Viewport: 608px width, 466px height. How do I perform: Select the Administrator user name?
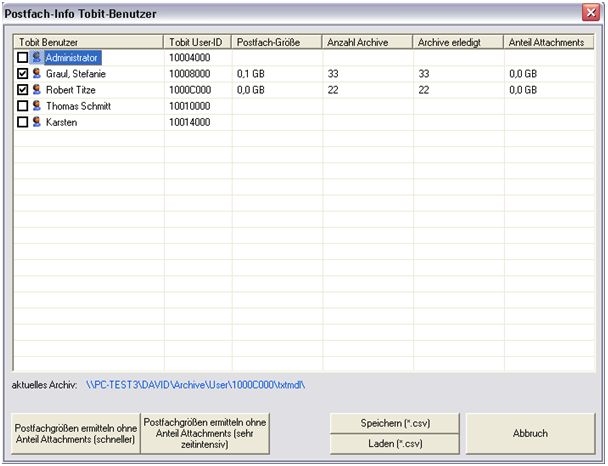click(71, 58)
